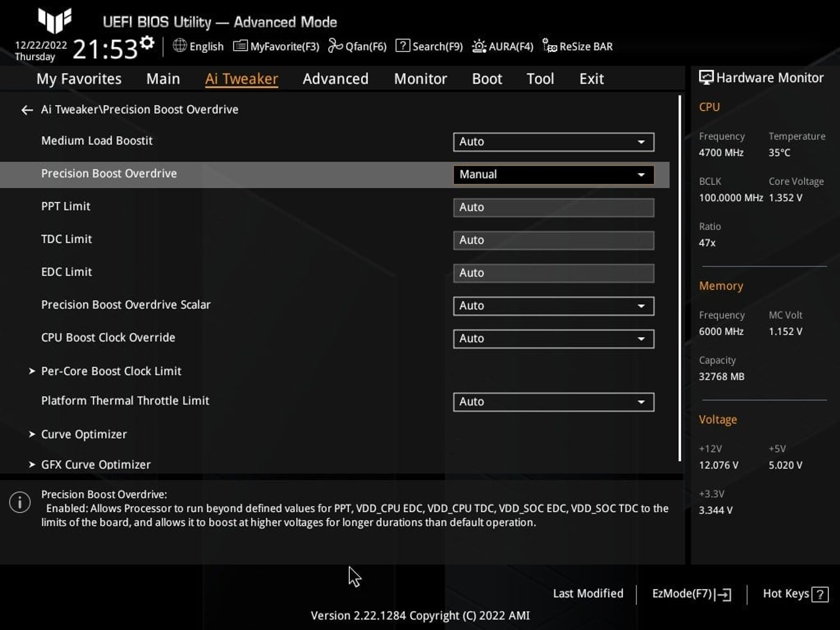Open MyFavorite(F3) from the top bar
Viewport: 840px width, 630px height.
click(276, 46)
